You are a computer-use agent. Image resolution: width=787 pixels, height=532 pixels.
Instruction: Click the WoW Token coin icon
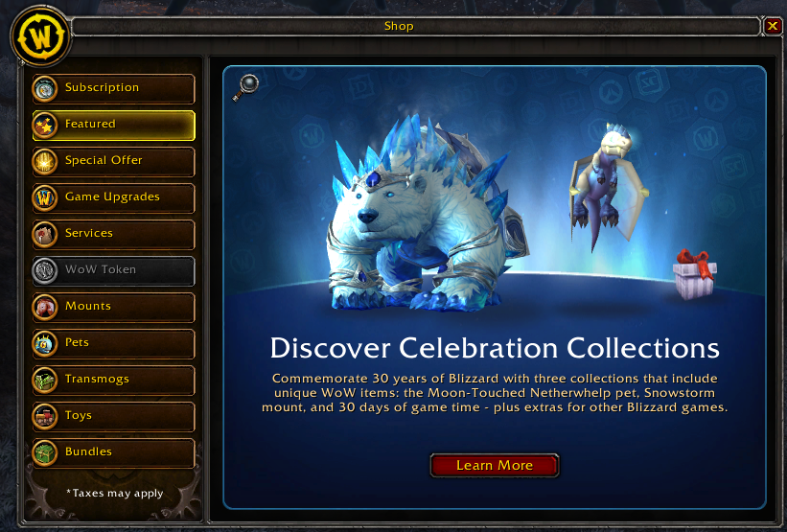coord(45,271)
